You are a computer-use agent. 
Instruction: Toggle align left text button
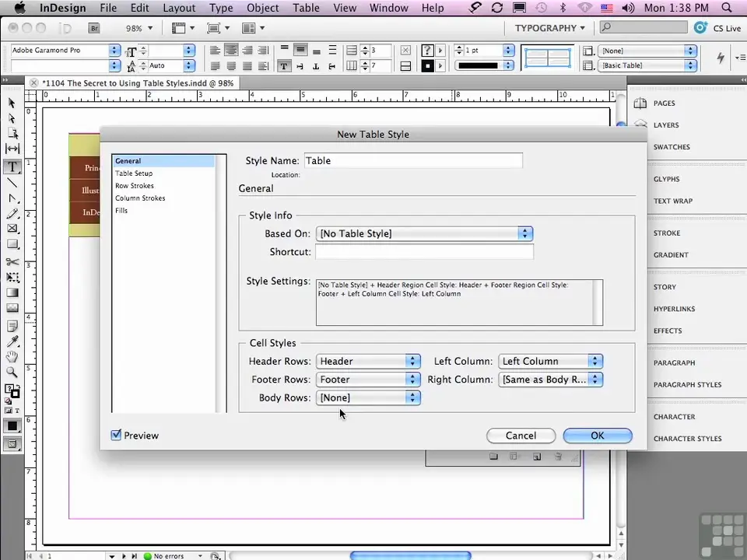click(x=216, y=50)
